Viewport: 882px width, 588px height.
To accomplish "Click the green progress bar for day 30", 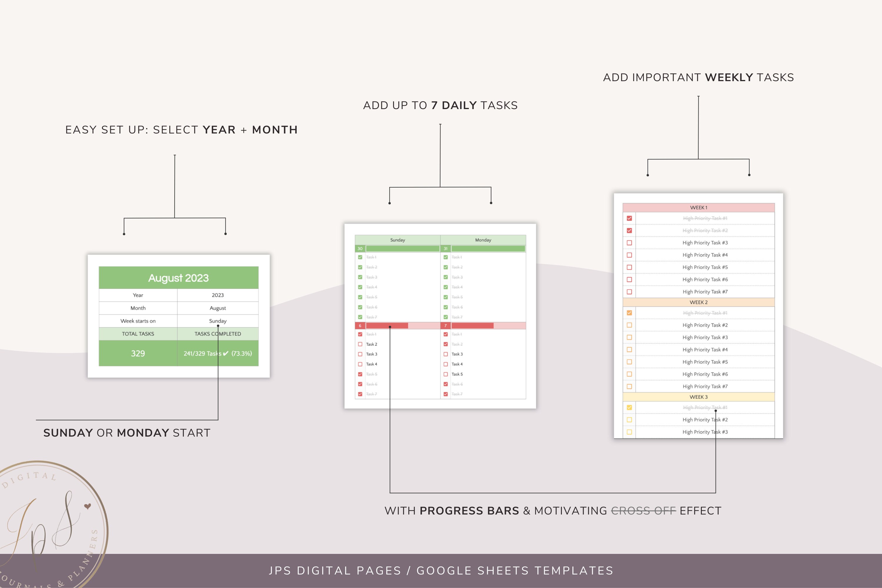I will click(403, 249).
